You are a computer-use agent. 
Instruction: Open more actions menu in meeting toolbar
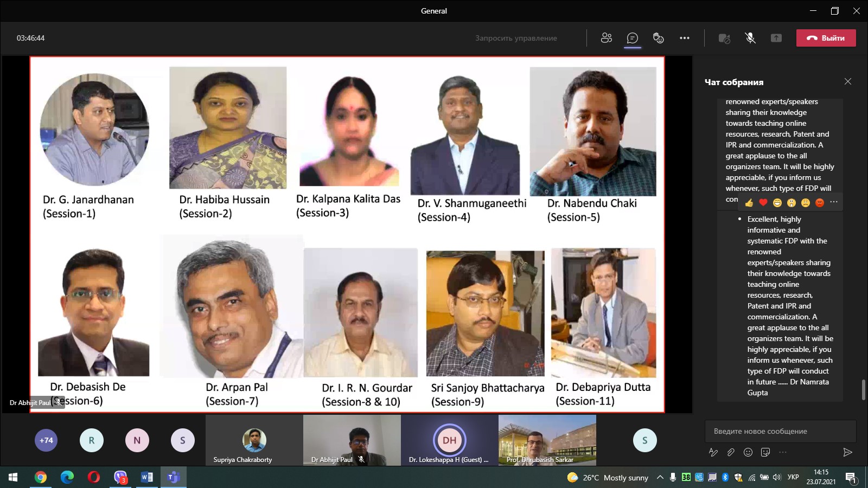[x=685, y=38]
